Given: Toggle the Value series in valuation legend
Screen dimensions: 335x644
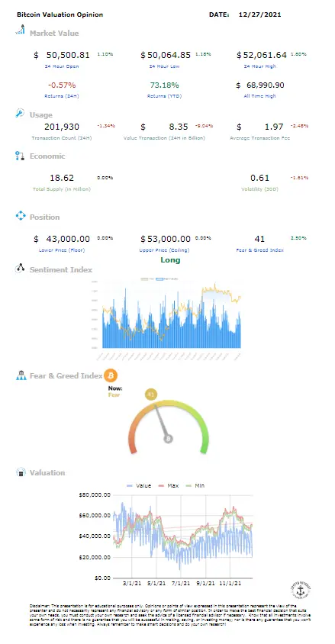Looking at the screenshot, I should point(139,485).
